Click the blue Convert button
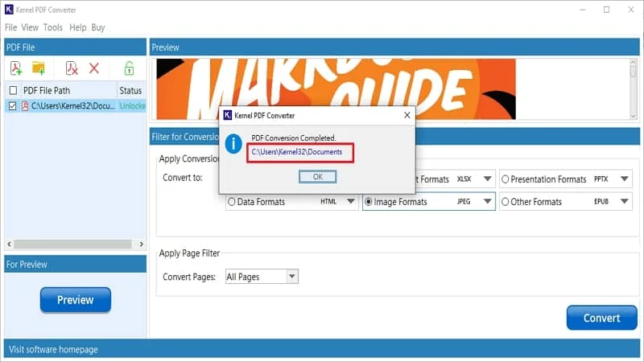 point(601,318)
